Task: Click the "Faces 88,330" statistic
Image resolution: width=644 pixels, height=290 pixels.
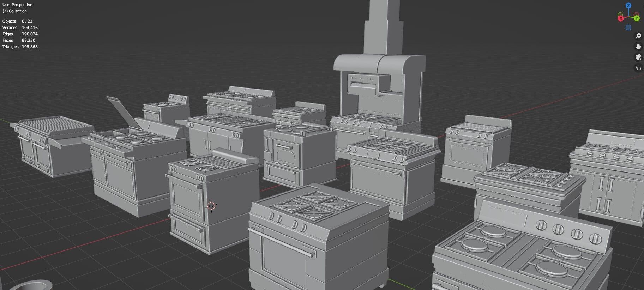Action: (x=19, y=40)
